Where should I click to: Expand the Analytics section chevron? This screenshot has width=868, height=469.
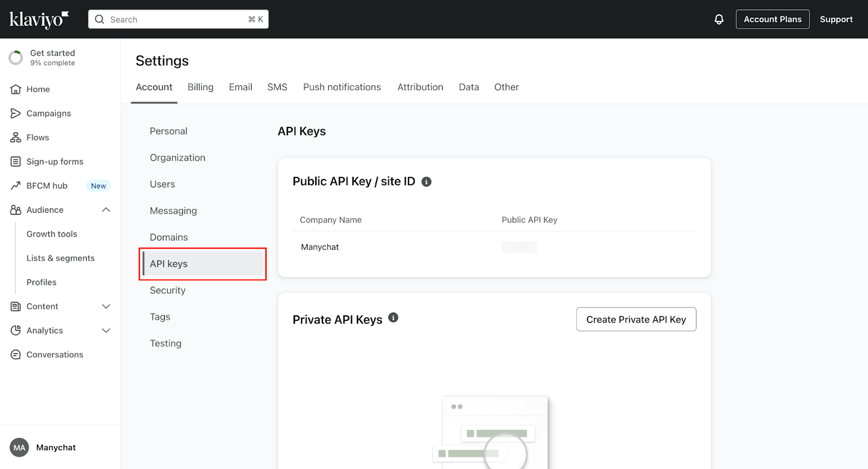coord(106,331)
